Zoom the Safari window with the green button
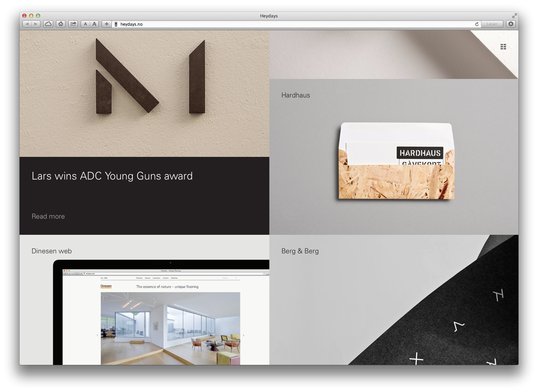Viewport: 538px width, 392px height. (38, 16)
